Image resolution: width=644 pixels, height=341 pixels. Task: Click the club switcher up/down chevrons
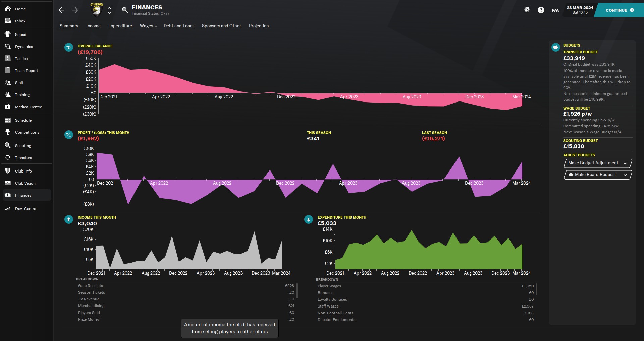pyautogui.click(x=109, y=10)
